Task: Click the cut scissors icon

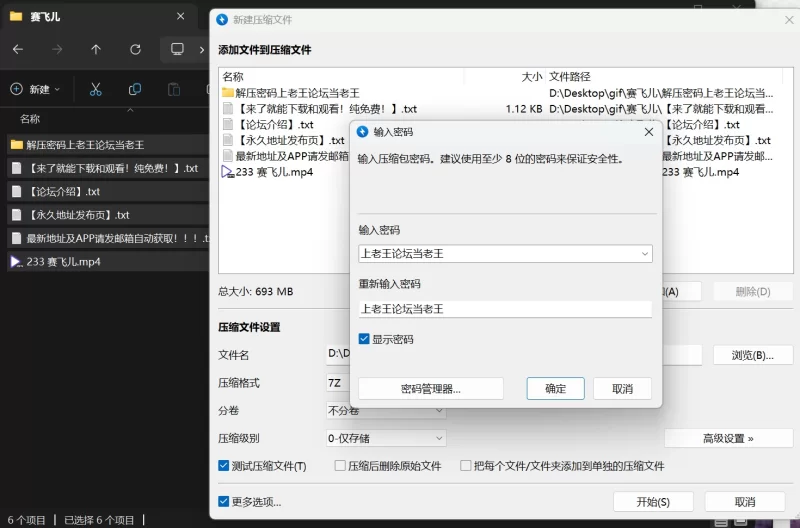Action: click(x=96, y=89)
